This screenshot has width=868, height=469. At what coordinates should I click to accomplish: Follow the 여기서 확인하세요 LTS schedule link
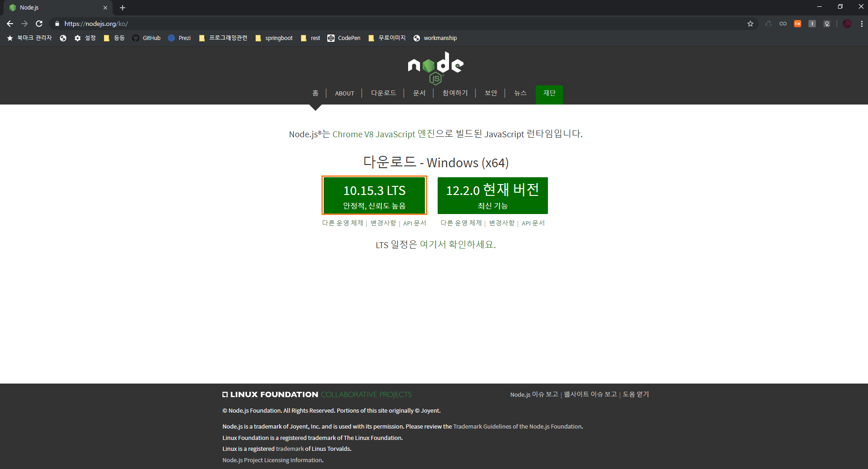(458, 244)
